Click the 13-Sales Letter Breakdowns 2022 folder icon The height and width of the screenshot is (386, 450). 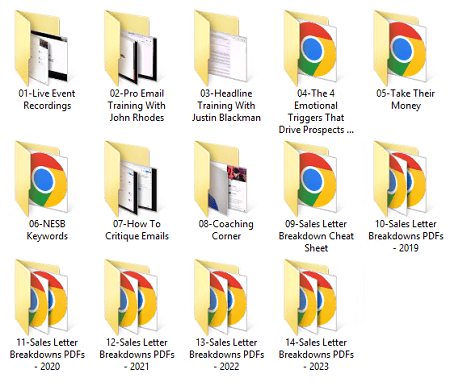221,297
